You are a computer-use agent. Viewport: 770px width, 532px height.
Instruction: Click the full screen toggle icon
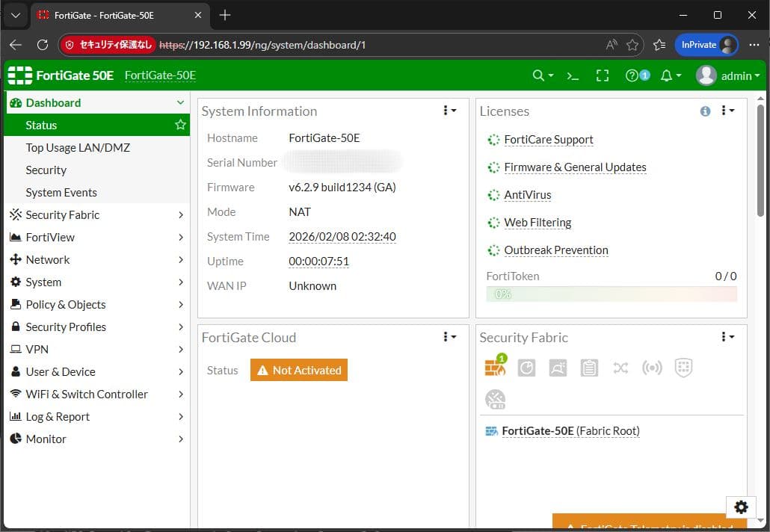603,75
